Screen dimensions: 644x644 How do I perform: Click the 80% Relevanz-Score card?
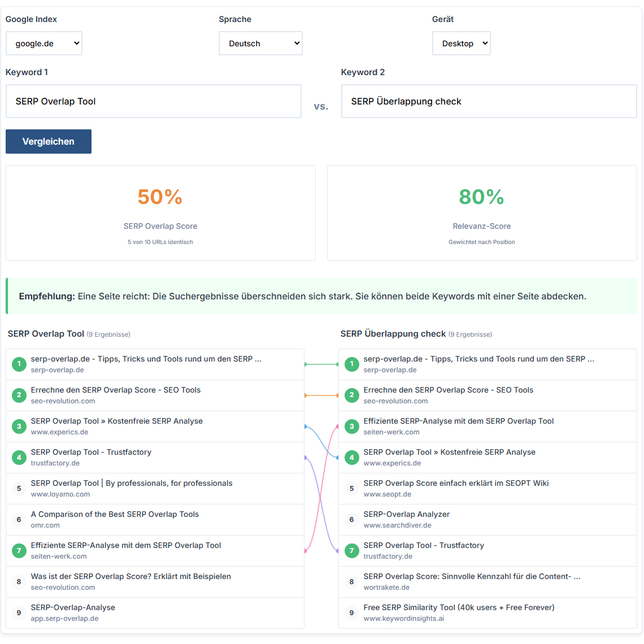[x=482, y=213]
